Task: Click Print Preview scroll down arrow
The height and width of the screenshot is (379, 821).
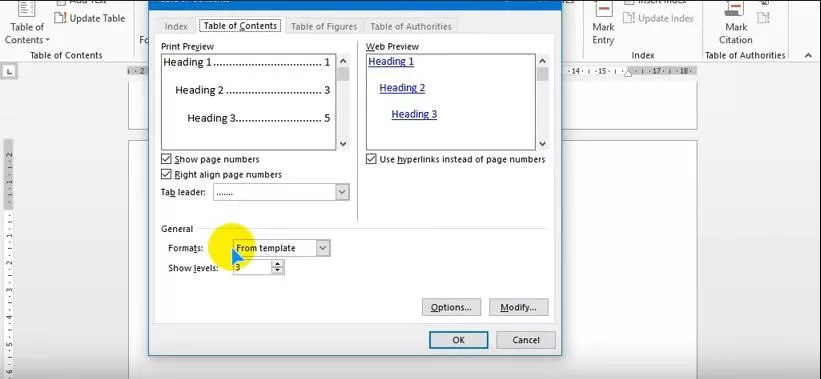Action: click(343, 143)
